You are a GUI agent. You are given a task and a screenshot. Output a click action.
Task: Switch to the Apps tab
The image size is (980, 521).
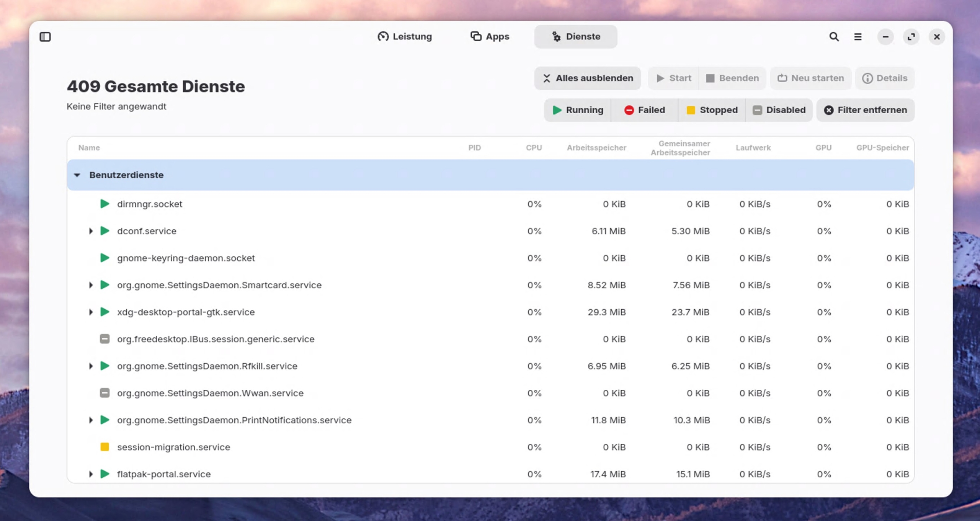click(x=490, y=37)
